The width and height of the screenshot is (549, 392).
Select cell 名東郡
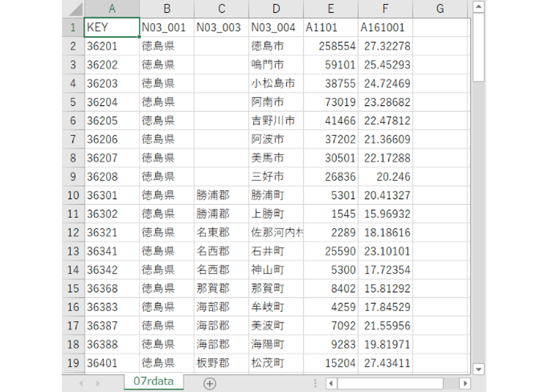[221, 232]
